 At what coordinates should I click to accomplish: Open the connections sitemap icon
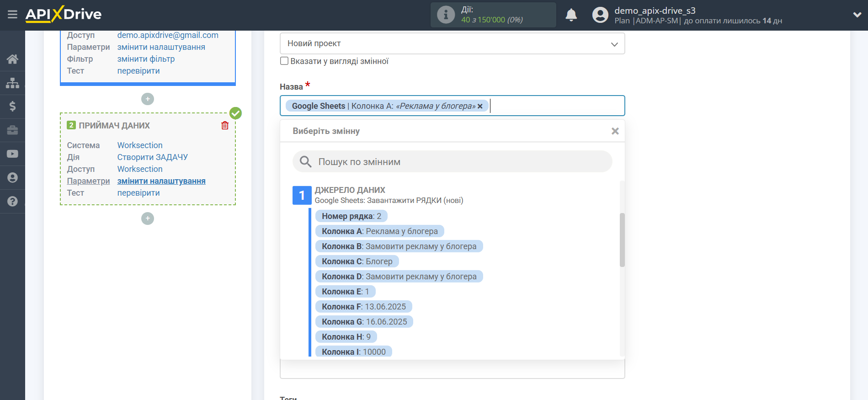pos(12,83)
